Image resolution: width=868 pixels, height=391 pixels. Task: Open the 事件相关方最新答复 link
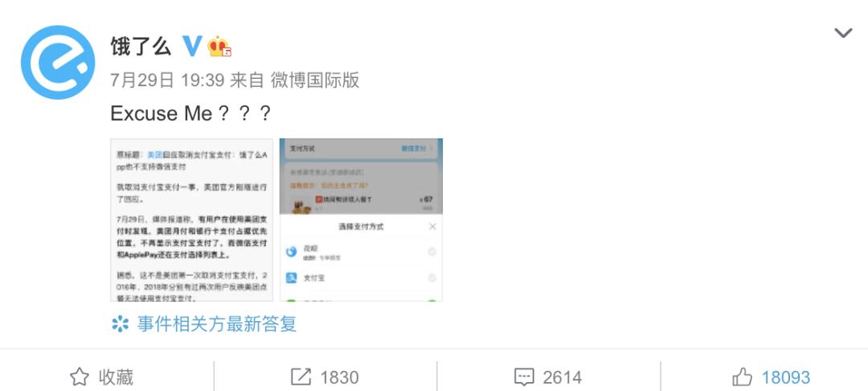pos(216,323)
